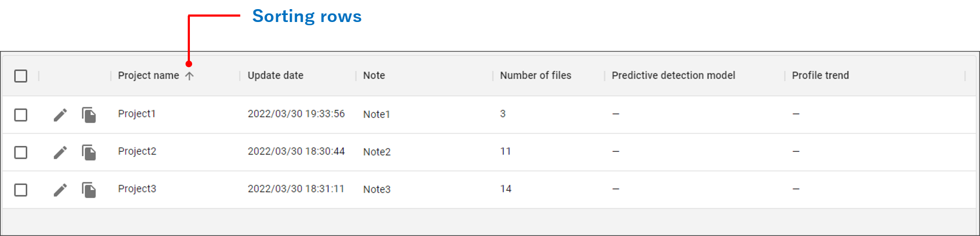Duplicate Project2 with its copy icon
Image resolution: width=980 pixels, height=236 pixels.
point(89,152)
